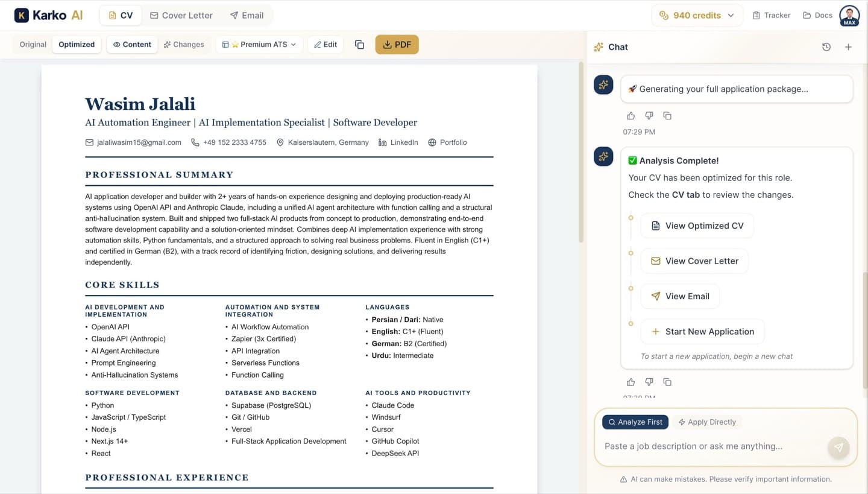Image resolution: width=868 pixels, height=494 pixels.
Task: Start a new chat with the plus icon
Action: tap(849, 46)
